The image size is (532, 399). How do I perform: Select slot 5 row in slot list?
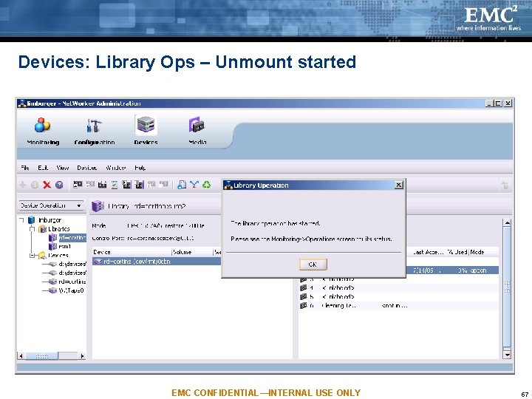click(399, 296)
